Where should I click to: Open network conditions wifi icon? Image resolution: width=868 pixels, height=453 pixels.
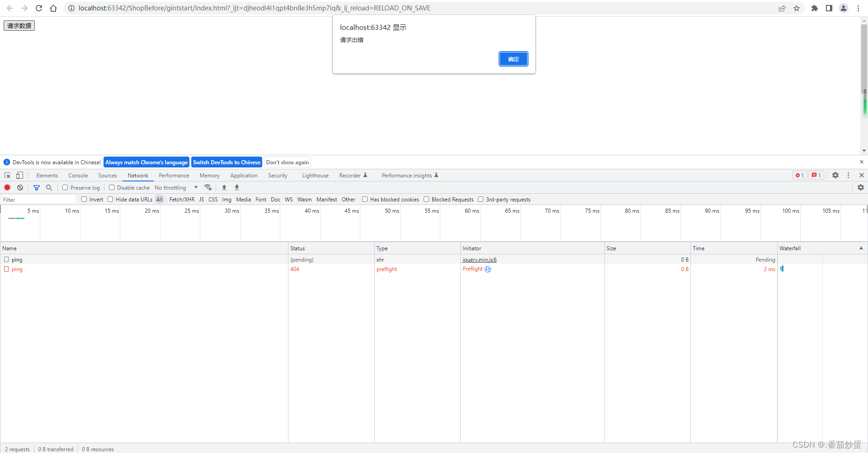(x=208, y=187)
